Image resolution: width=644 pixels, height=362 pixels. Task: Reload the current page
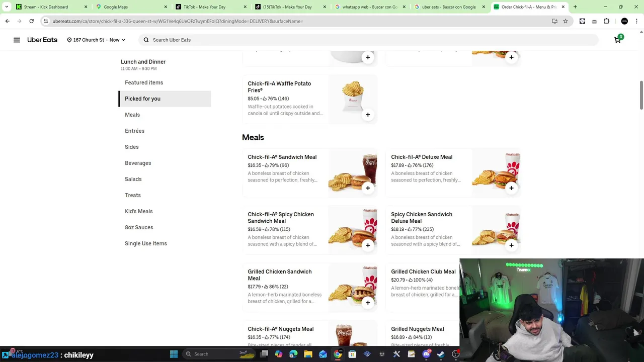click(31, 21)
